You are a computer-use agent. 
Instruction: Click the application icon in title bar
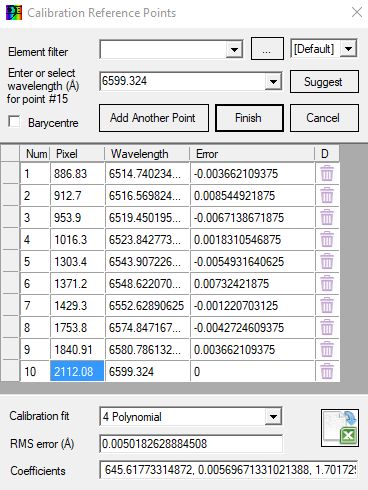coord(14,13)
